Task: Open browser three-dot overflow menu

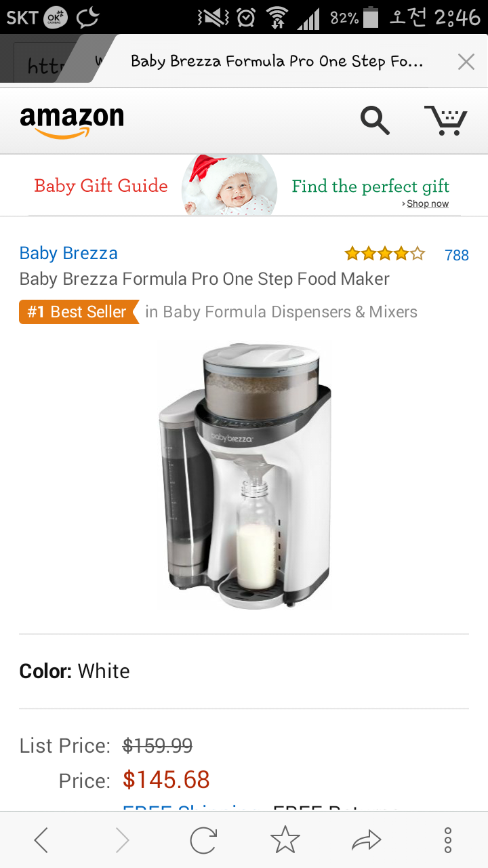Action: [447, 841]
